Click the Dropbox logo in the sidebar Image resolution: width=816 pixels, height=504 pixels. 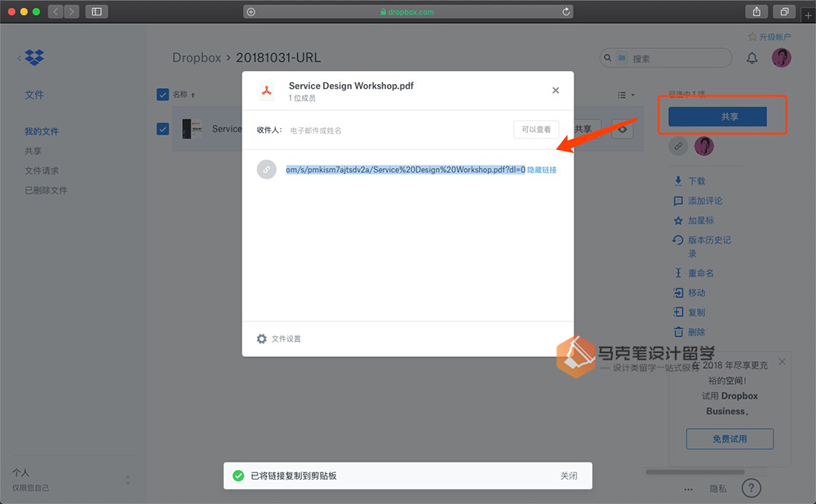[34, 57]
